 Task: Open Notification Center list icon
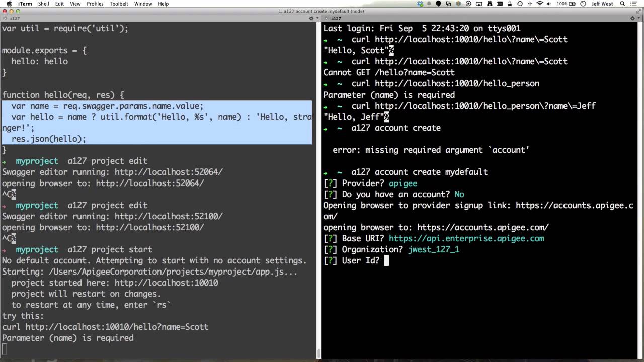pos(633,4)
